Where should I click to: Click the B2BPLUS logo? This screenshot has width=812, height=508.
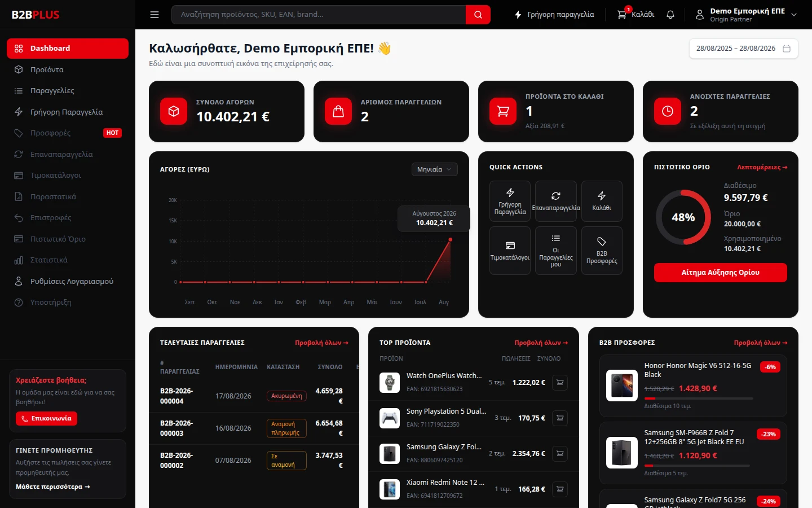point(36,15)
